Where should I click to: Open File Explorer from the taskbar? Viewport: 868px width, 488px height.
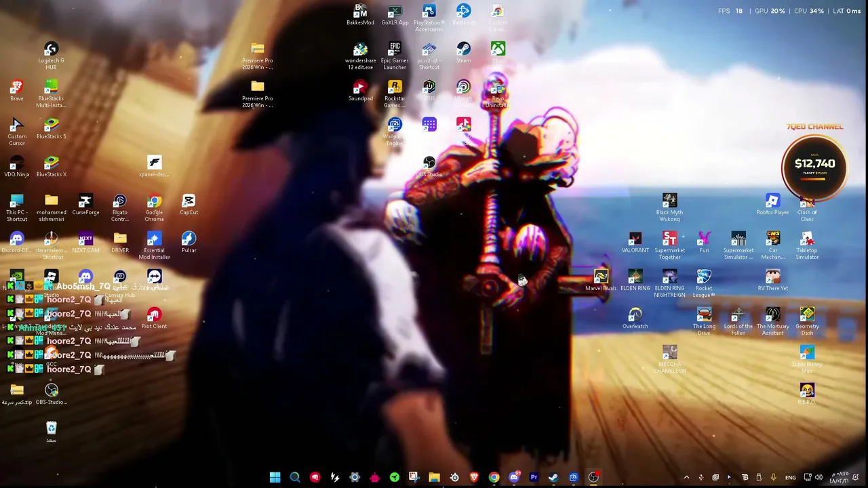(434, 477)
